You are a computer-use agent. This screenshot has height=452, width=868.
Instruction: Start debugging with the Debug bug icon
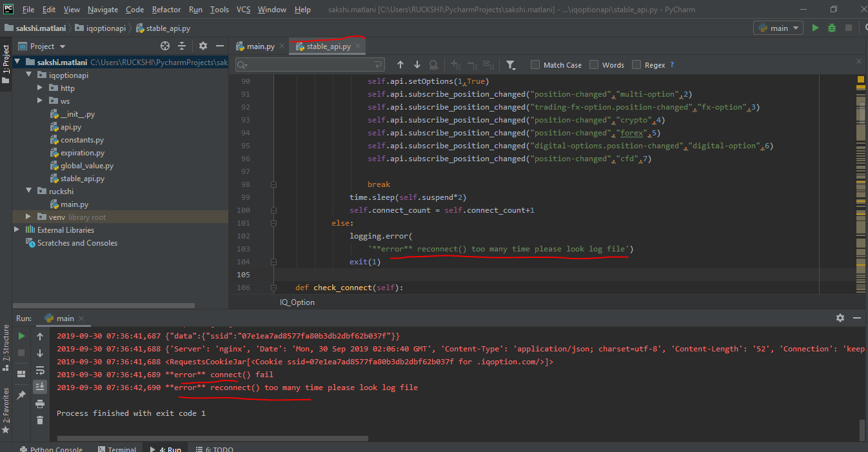tap(831, 27)
